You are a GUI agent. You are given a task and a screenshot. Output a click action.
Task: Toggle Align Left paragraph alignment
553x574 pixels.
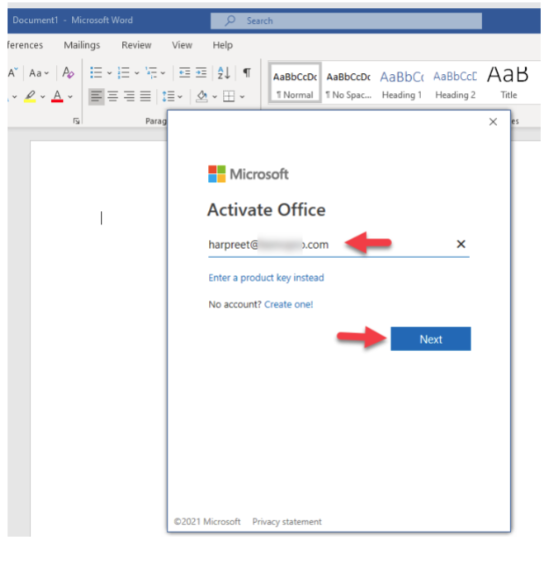point(96,96)
